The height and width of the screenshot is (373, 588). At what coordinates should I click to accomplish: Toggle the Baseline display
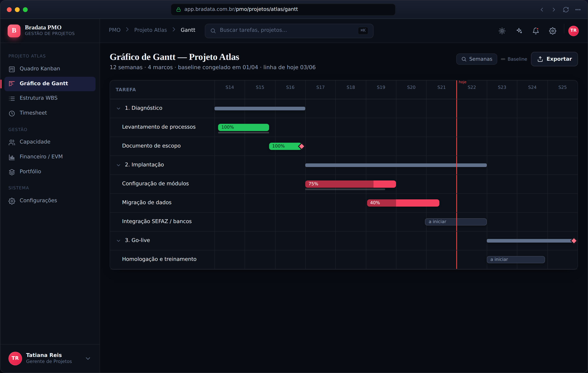[514, 59]
